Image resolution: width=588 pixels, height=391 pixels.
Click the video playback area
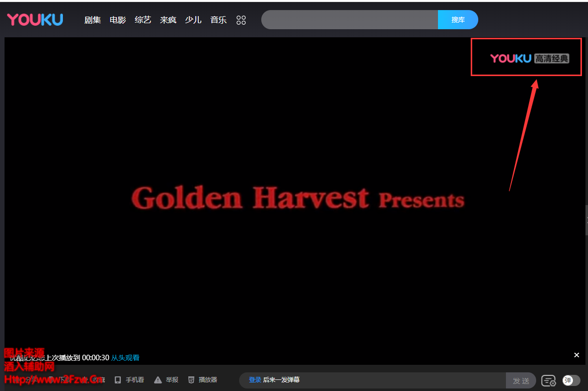pyautogui.click(x=295, y=201)
